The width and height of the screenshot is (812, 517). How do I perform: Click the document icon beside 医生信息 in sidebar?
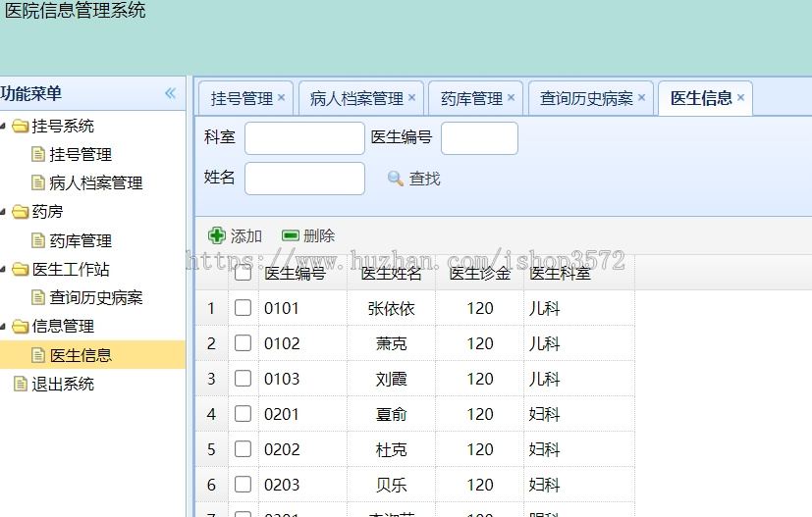click(x=38, y=355)
